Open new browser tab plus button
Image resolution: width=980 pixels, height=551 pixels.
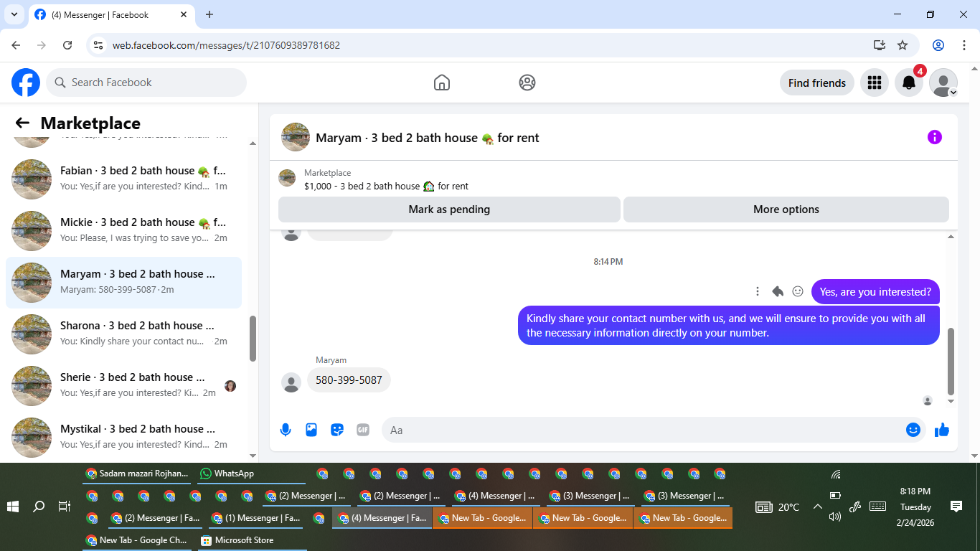(x=209, y=14)
